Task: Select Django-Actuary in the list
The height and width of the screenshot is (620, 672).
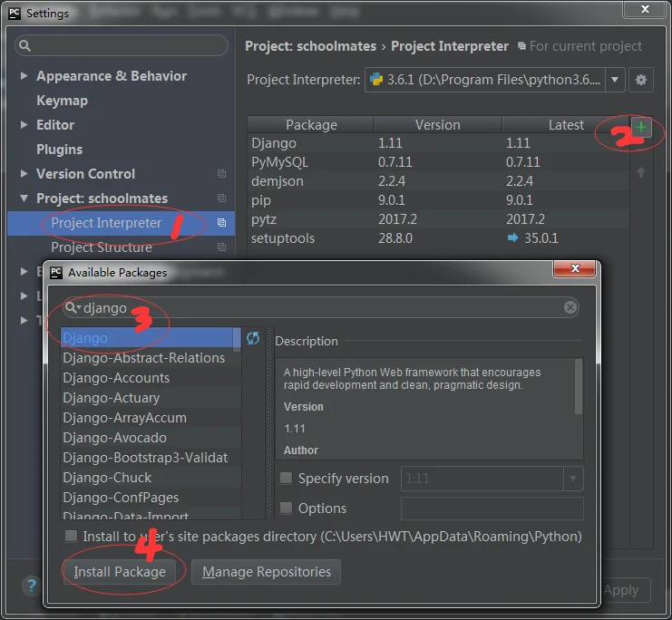Action: coord(151,398)
